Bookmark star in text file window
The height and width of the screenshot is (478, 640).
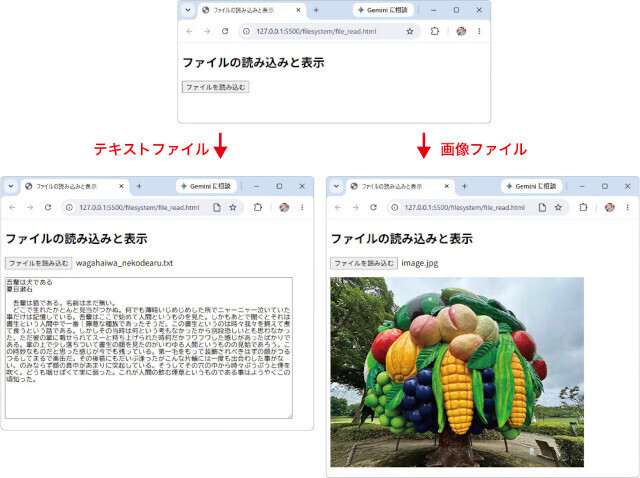pyautogui.click(x=233, y=208)
